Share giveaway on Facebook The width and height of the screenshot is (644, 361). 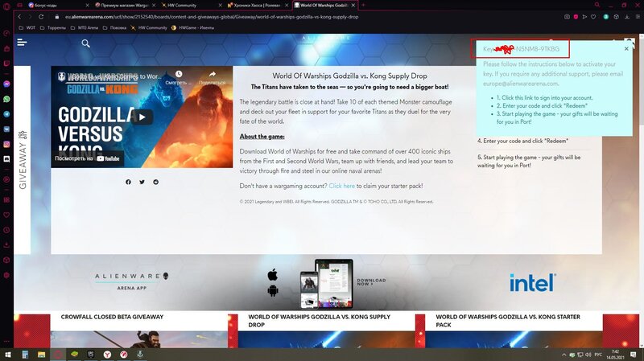coord(128,182)
